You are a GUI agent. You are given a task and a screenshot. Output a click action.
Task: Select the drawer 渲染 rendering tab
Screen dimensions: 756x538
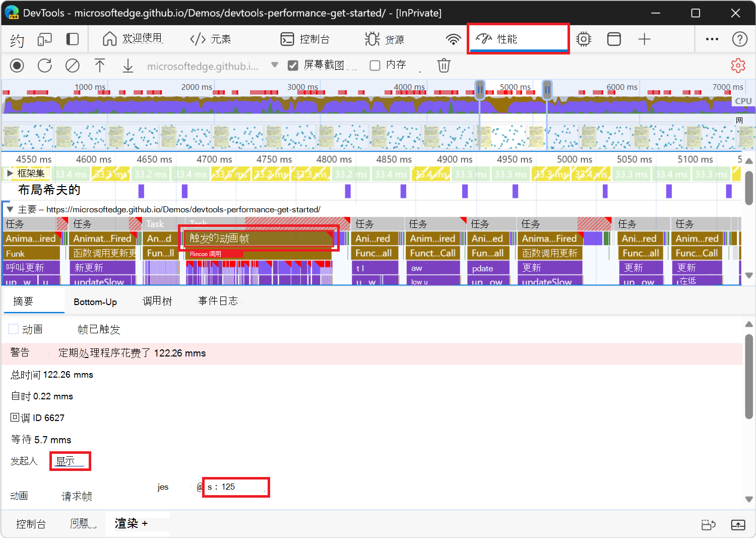(126, 523)
